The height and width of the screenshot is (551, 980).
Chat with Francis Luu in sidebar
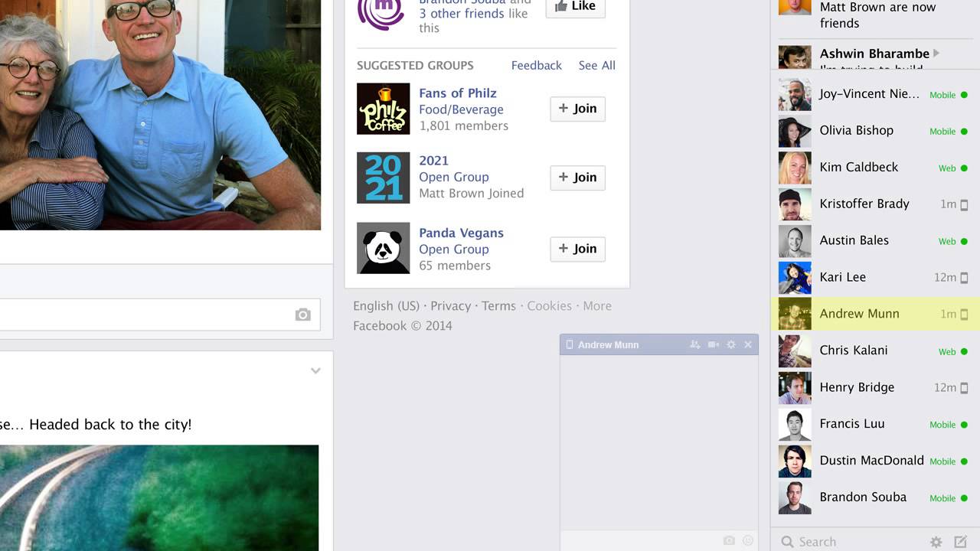click(875, 424)
